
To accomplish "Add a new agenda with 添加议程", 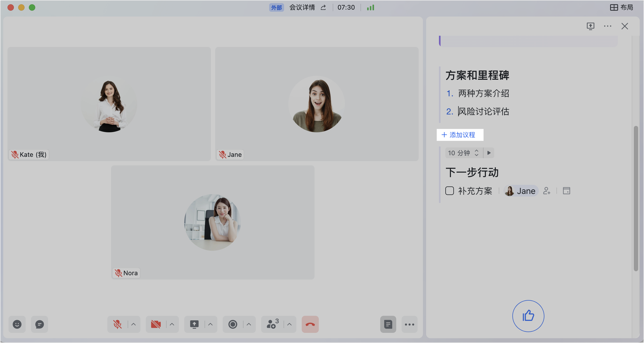I will (x=460, y=135).
